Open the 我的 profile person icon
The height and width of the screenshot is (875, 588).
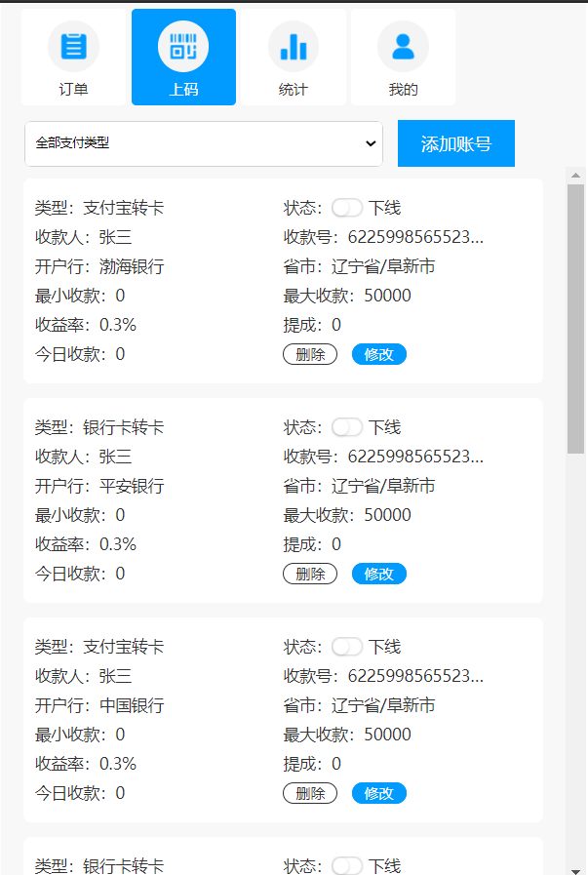tap(404, 46)
